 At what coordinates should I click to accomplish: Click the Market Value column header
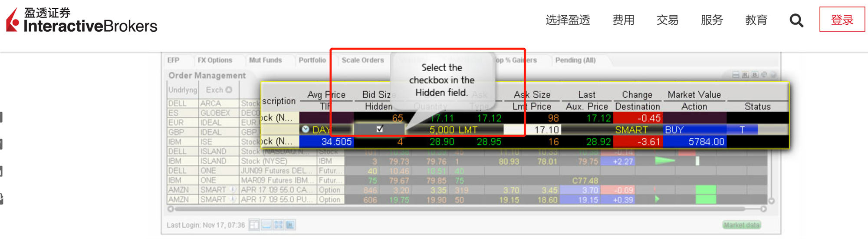click(x=694, y=94)
